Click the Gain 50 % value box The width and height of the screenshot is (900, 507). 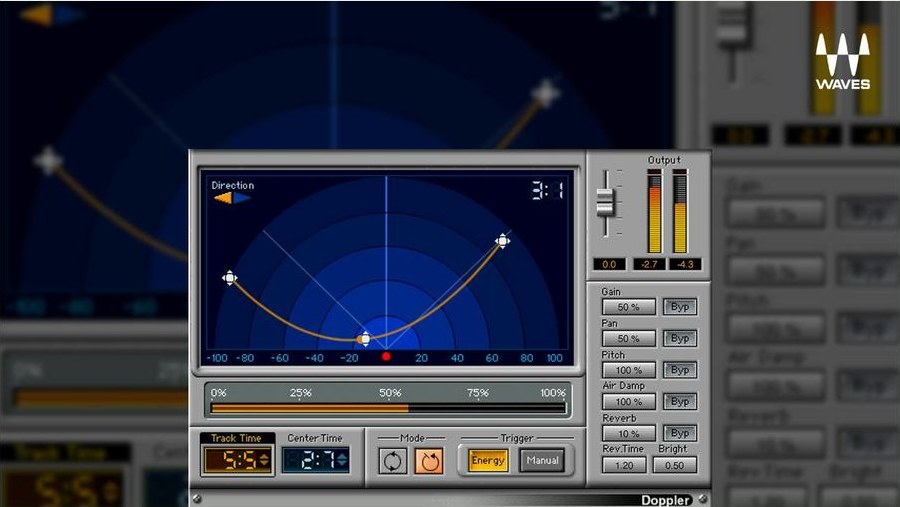point(629,307)
